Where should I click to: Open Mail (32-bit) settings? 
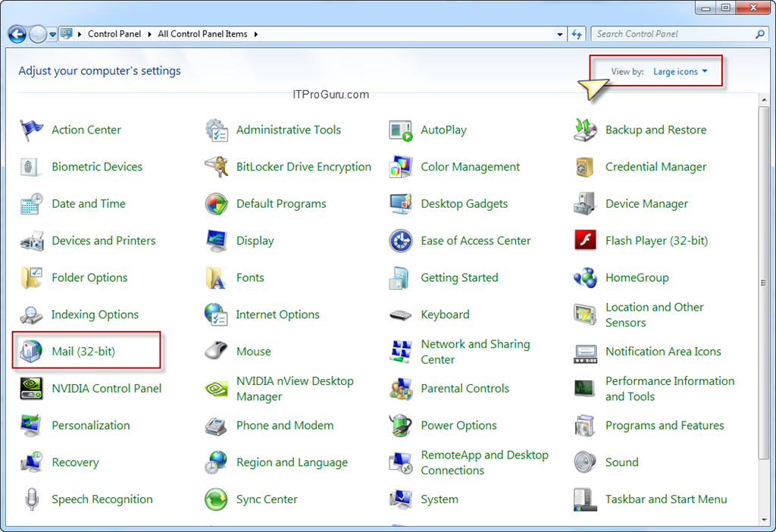click(84, 350)
